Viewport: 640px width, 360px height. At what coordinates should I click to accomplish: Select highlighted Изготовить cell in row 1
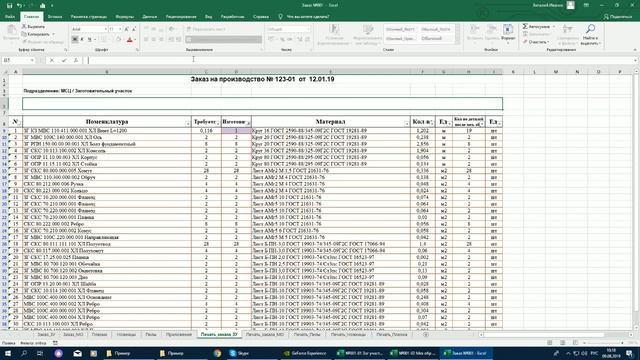click(x=236, y=131)
